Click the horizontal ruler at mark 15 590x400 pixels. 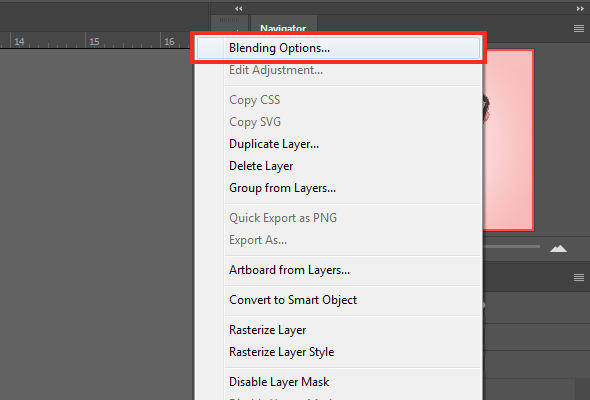[94, 41]
